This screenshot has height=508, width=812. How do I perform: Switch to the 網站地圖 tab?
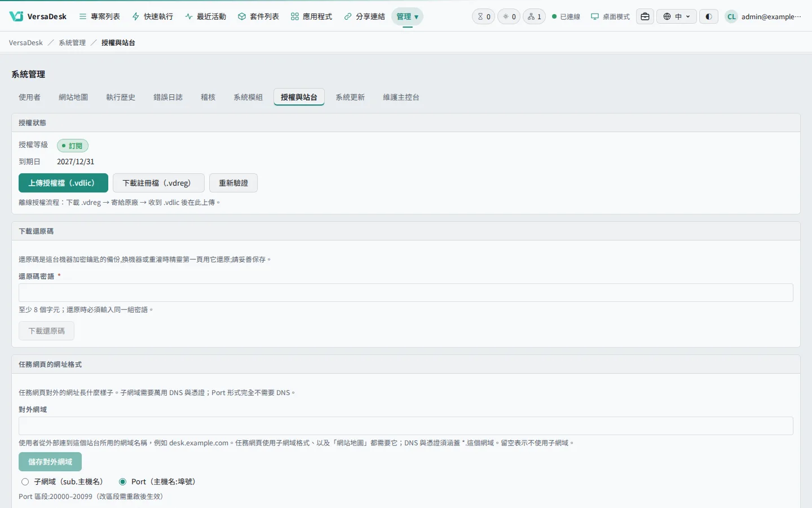pos(73,97)
